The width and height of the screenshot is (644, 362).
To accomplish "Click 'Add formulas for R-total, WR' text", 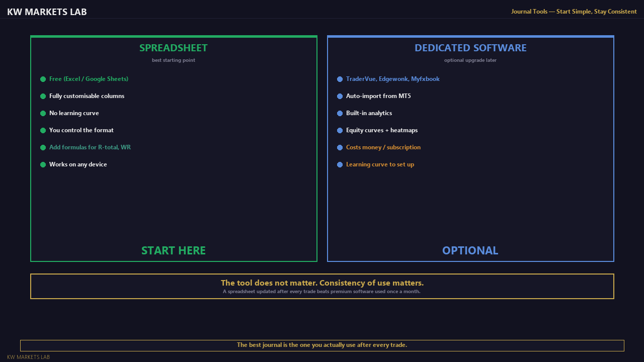I will [90, 147].
